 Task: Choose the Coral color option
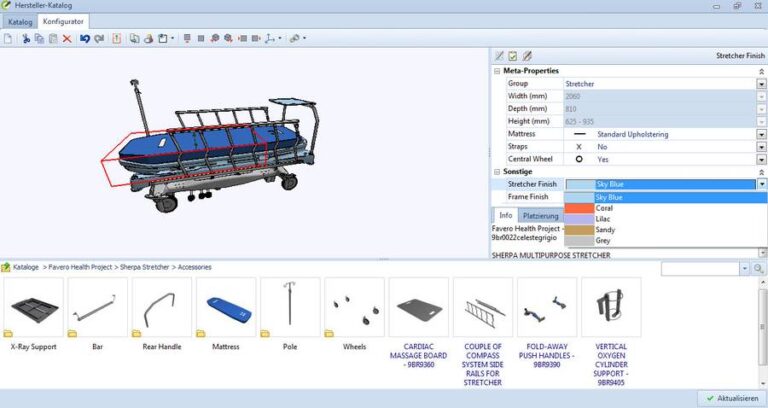605,208
